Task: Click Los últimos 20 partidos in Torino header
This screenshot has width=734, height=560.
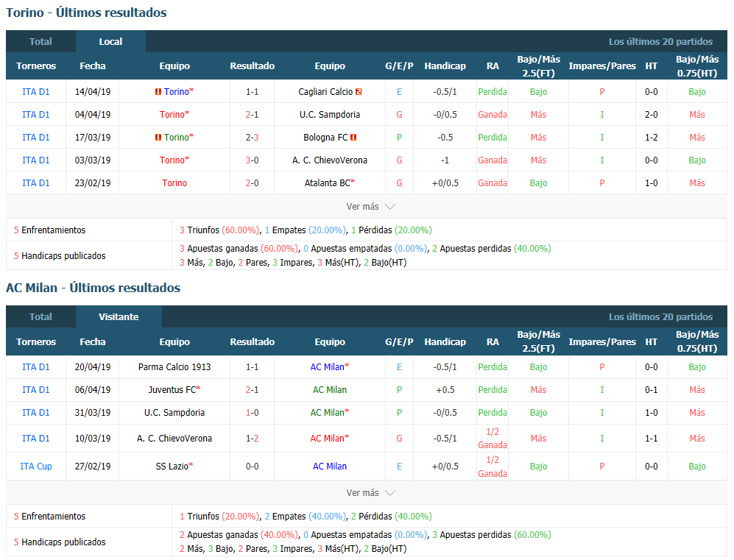Action: tap(660, 42)
